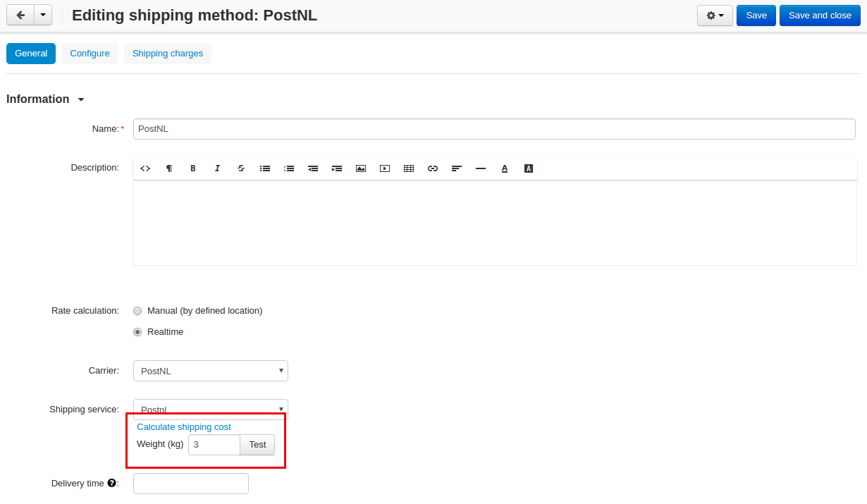
Task: Insert a video into the description
Action: point(385,168)
